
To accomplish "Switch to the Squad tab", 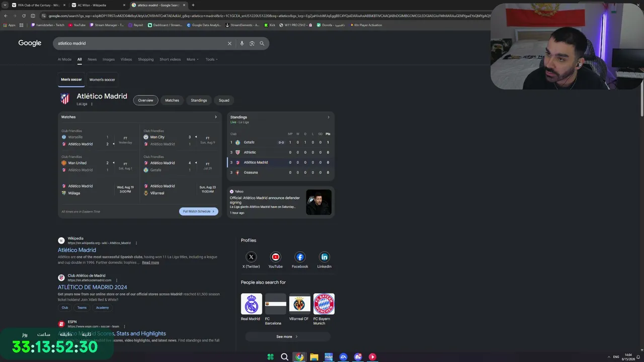I will [224, 101].
